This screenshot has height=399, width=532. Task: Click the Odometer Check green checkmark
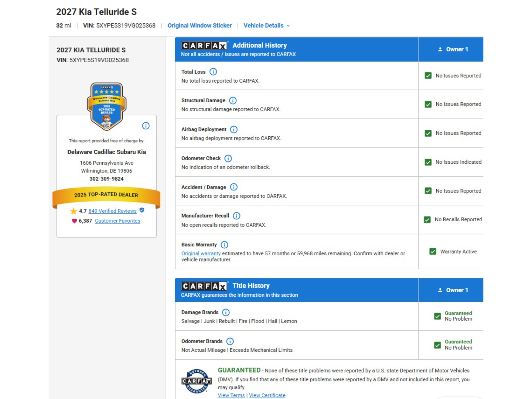pyautogui.click(x=428, y=162)
